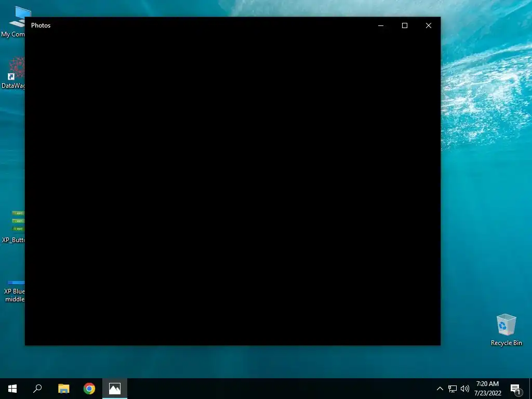The height and width of the screenshot is (399, 532).
Task: Maximize the Photos window
Action: point(404,25)
